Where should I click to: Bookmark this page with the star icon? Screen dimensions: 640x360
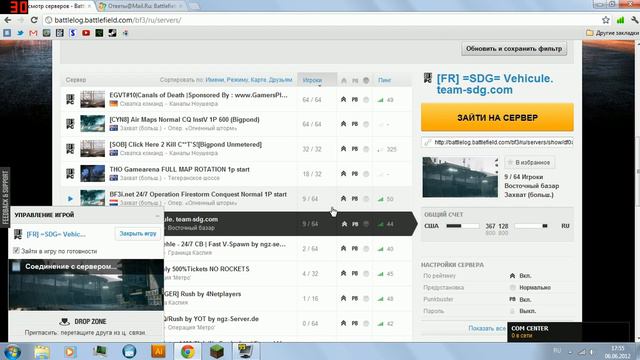[x=606, y=20]
